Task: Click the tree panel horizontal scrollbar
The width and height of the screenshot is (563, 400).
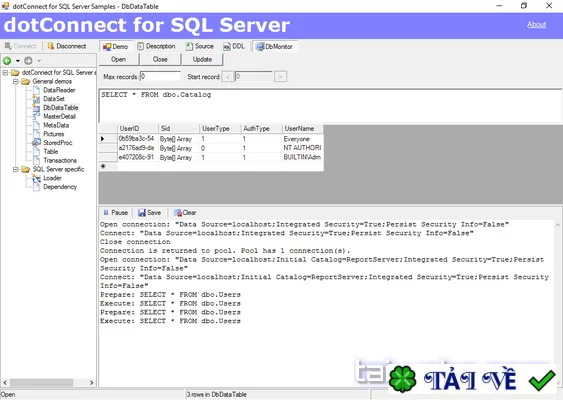Action: [x=48, y=382]
